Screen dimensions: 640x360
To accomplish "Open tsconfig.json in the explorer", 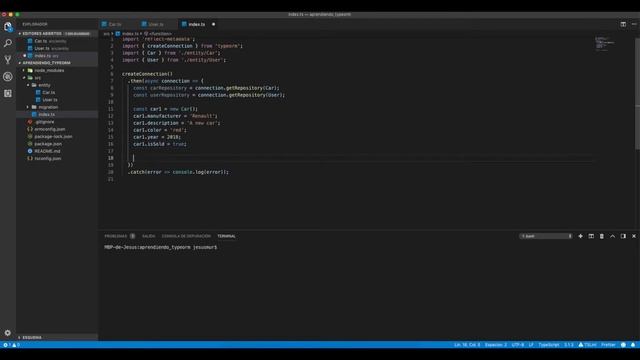I will tap(57, 158).
